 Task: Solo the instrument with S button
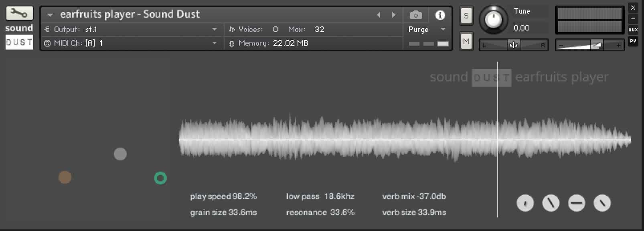[x=466, y=16]
